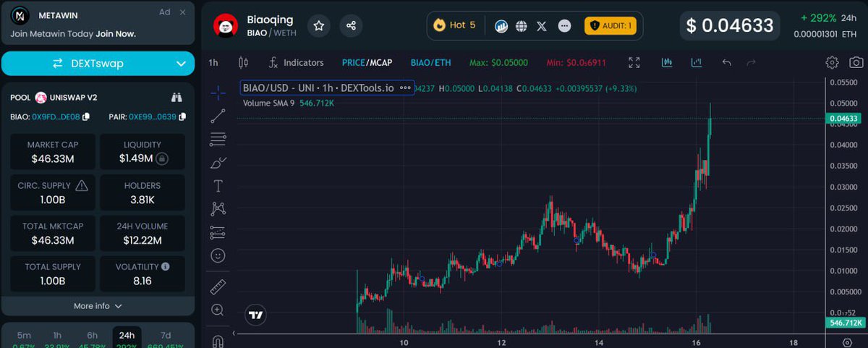868x348 pixels.
Task: Open chart settings gear
Action: 832,63
